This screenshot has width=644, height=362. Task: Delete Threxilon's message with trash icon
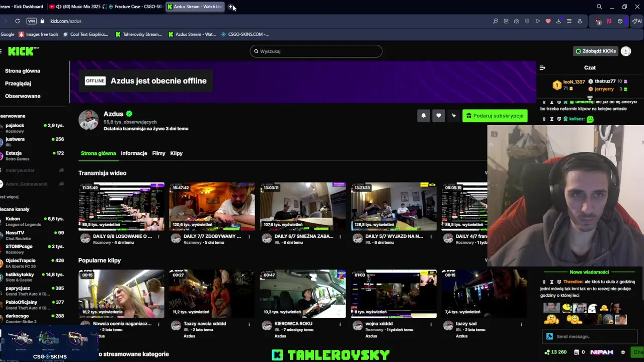pyautogui.click(x=544, y=282)
